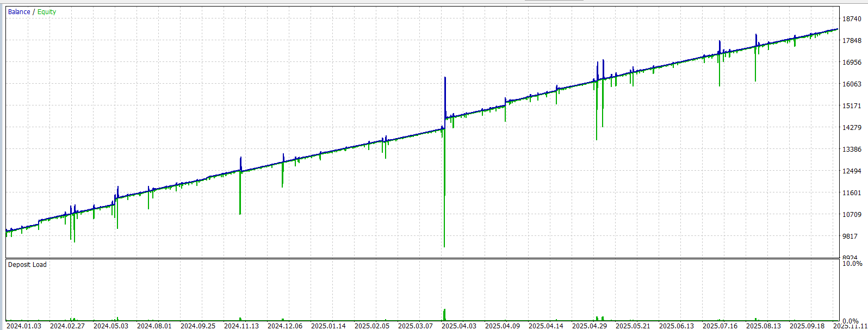Click the 16063 axis value
The image size is (868, 330).
coord(852,84)
